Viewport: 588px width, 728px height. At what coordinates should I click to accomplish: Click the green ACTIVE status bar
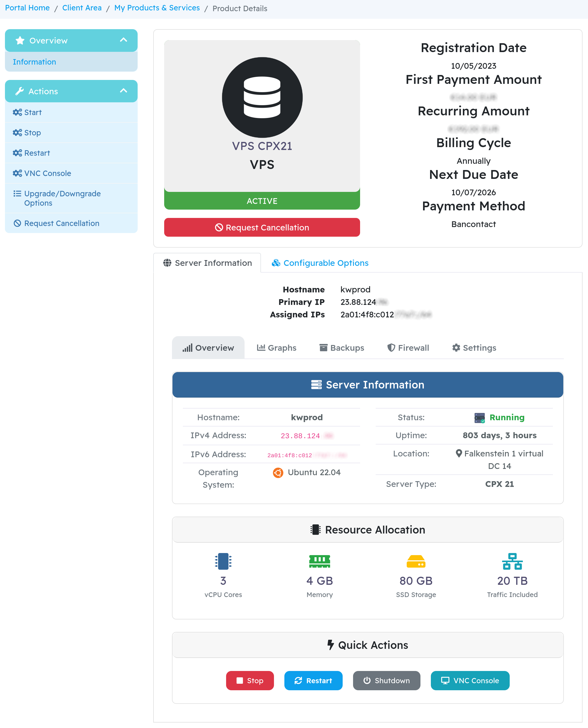262,201
